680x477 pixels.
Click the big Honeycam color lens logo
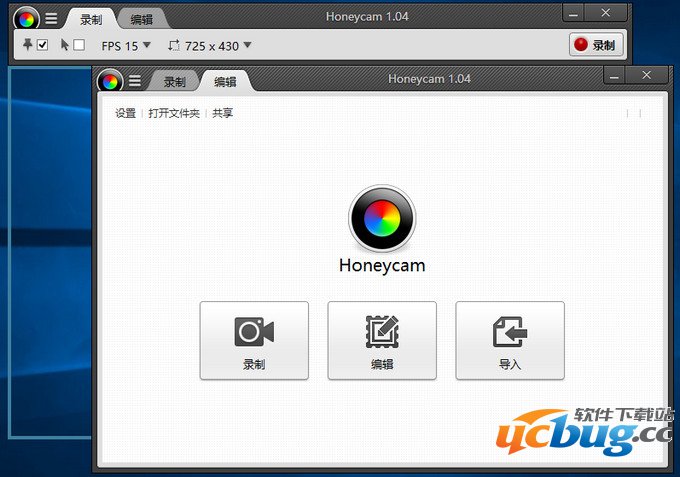[382, 217]
